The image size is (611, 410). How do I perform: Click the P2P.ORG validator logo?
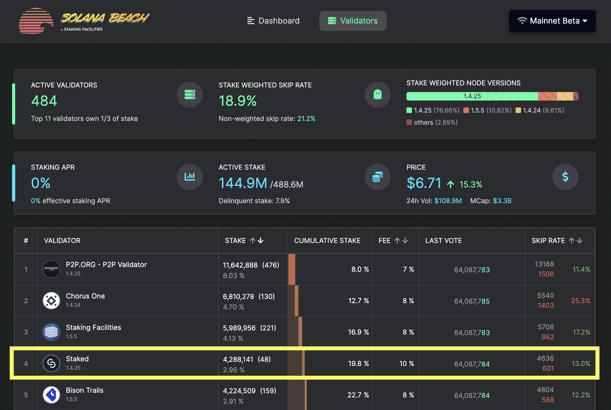coord(51,269)
